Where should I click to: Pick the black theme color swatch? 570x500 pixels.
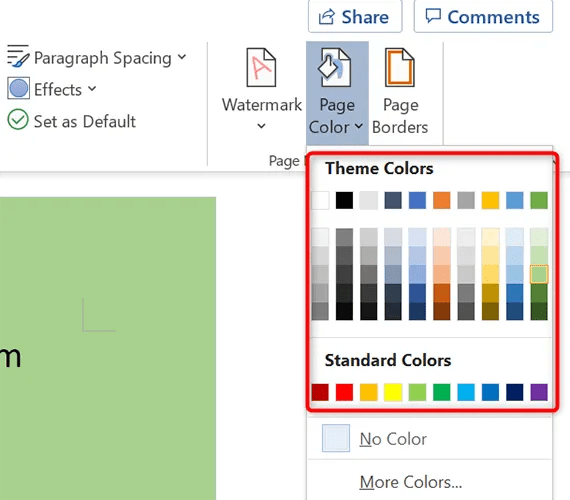pos(344,200)
